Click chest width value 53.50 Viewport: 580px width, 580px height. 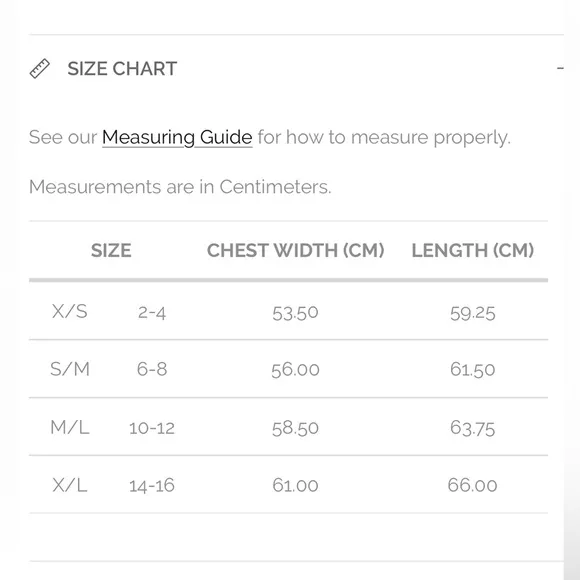coord(295,313)
